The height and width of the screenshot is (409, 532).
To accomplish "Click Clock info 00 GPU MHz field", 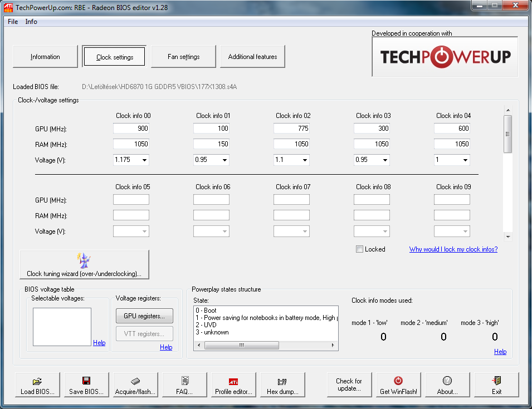I will click(x=131, y=129).
